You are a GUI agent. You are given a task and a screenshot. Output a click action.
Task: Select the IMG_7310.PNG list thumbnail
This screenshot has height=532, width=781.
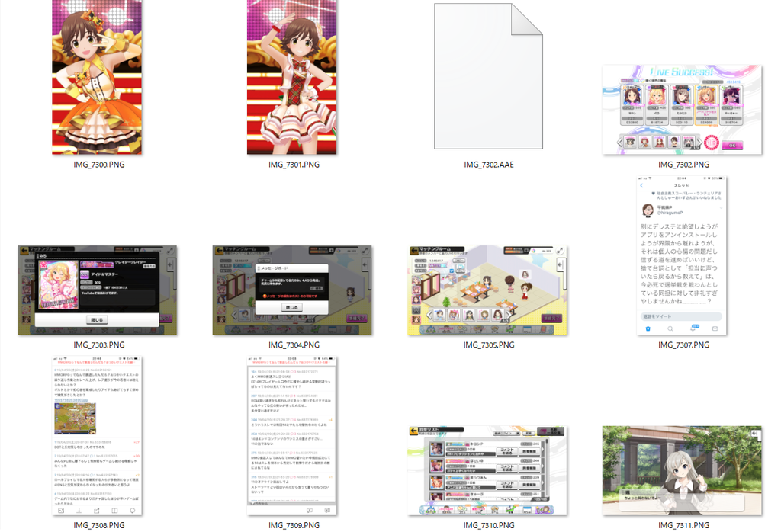pos(487,471)
